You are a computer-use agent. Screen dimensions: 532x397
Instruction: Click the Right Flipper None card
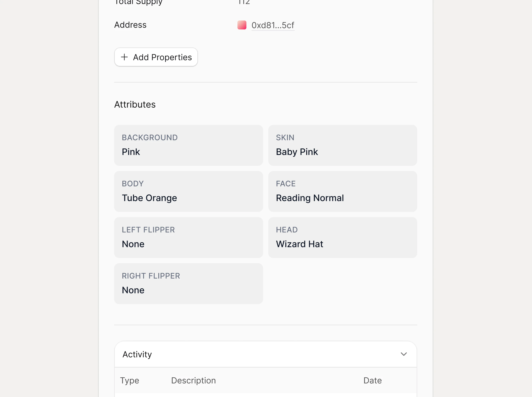[x=188, y=284]
